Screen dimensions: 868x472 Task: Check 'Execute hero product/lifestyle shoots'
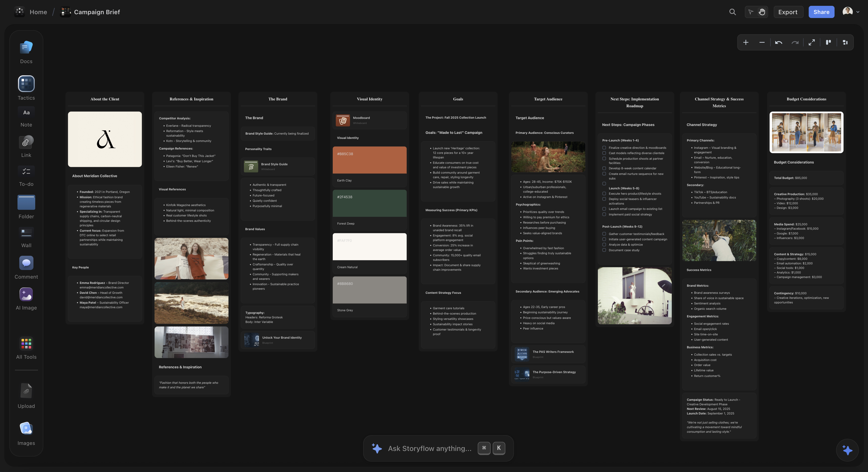coord(604,193)
